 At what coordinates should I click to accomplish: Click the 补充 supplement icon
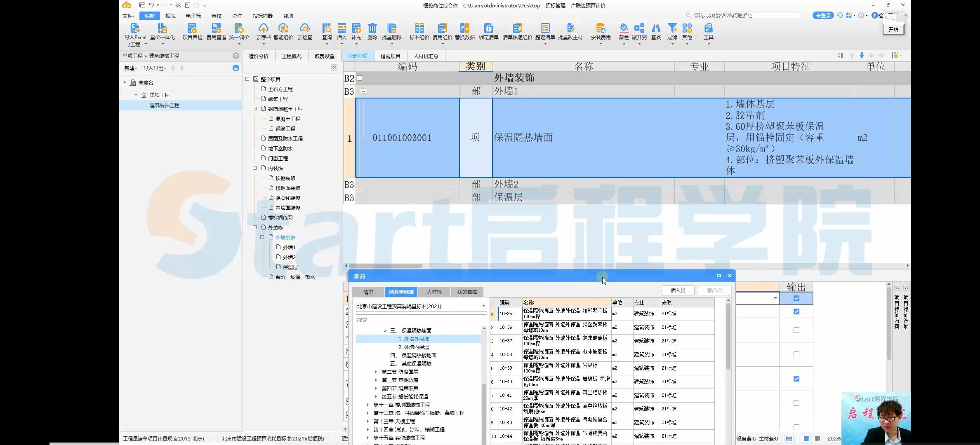(x=356, y=32)
